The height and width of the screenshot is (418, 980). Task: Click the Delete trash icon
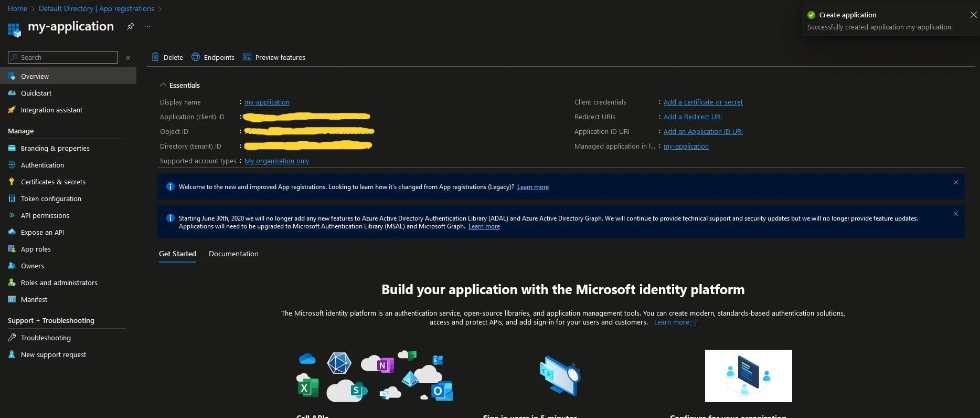tap(155, 57)
